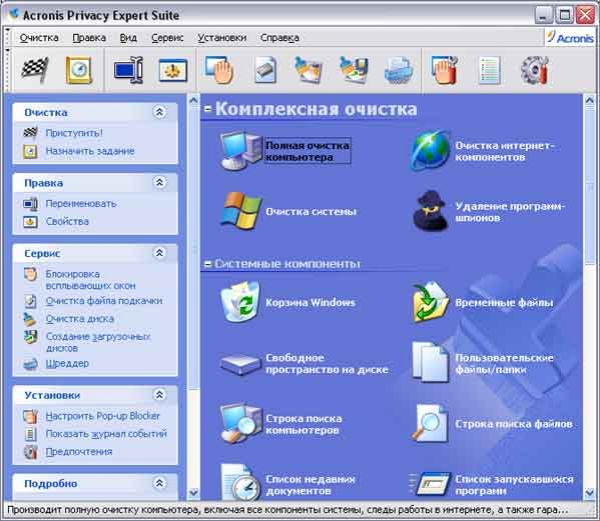The height and width of the screenshot is (521, 600).
Task: Click the Назначить задание sidebar link
Action: 90,151
